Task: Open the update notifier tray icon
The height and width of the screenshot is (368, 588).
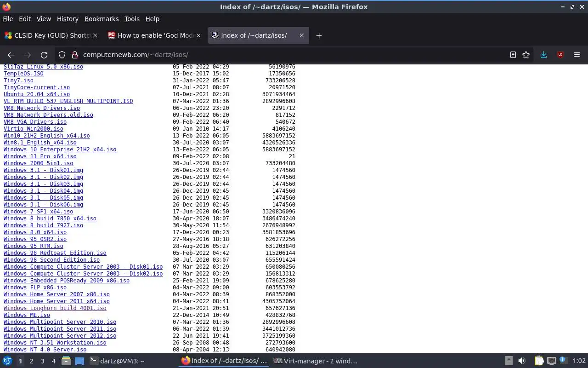Action: click(x=563, y=361)
